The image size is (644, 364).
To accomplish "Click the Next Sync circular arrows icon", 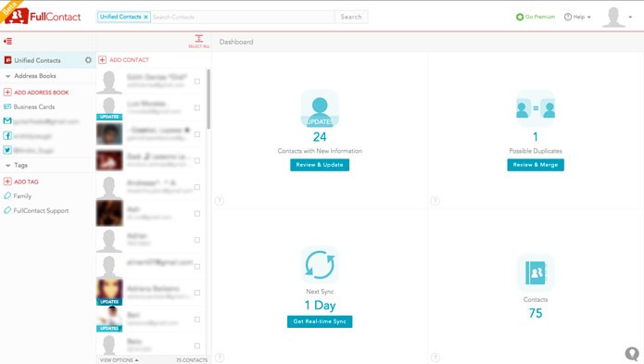I will [320, 265].
